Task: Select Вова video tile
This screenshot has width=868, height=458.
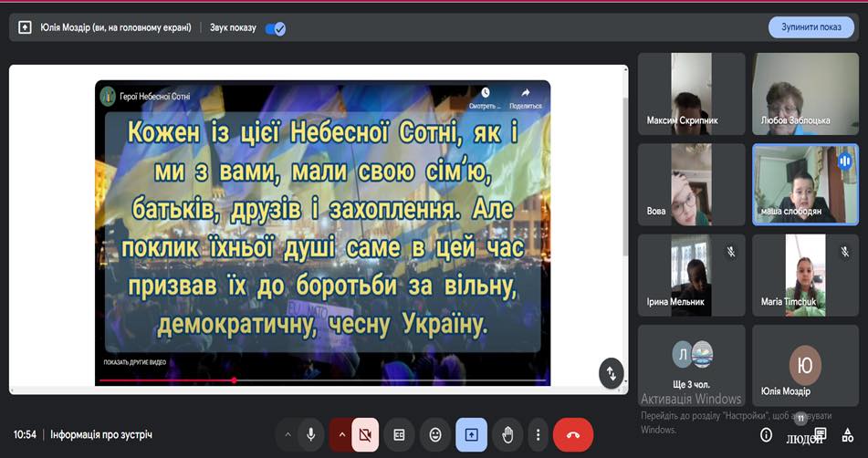Action: [x=692, y=184]
